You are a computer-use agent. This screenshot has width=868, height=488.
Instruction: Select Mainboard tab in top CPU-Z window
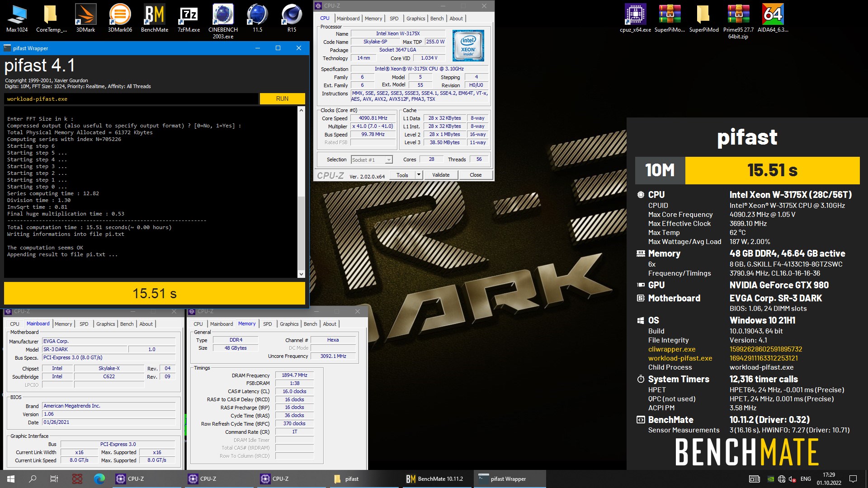pos(348,19)
